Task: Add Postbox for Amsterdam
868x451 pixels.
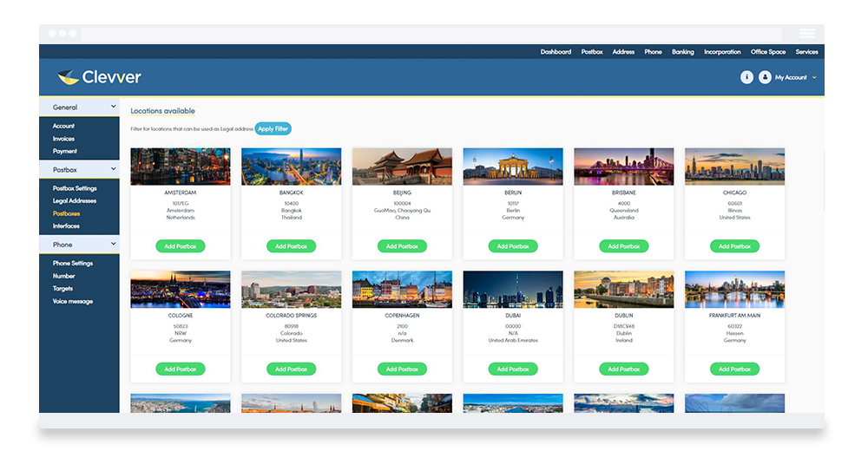Action: click(x=181, y=246)
